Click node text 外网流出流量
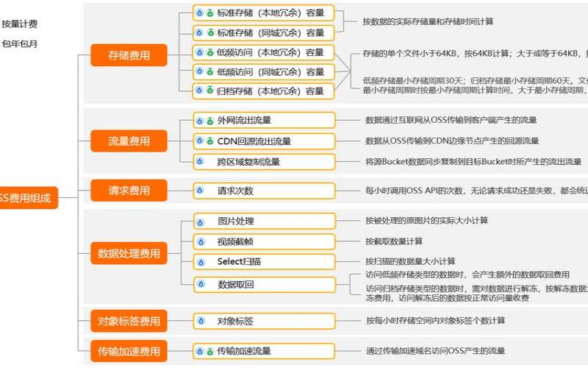 click(244, 120)
